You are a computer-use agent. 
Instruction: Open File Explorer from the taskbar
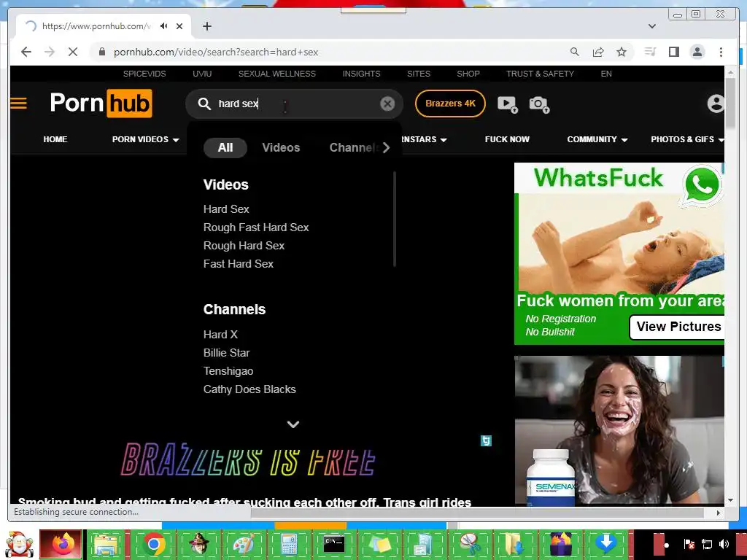(107, 544)
